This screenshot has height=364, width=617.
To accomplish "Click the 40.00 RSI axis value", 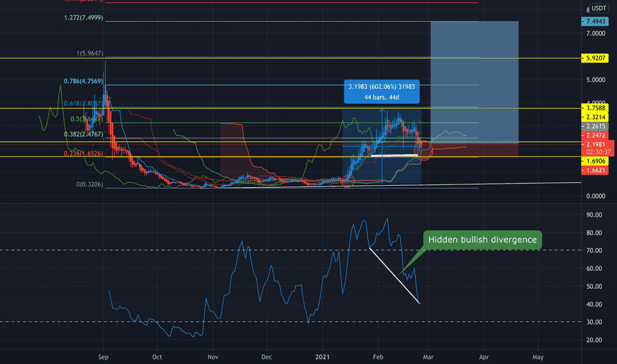I will [x=594, y=304].
